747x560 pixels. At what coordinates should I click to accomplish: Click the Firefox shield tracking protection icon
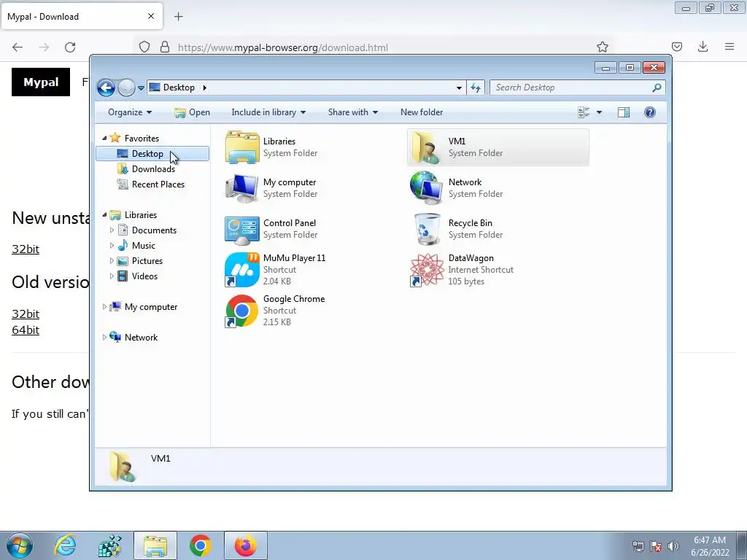click(x=144, y=47)
